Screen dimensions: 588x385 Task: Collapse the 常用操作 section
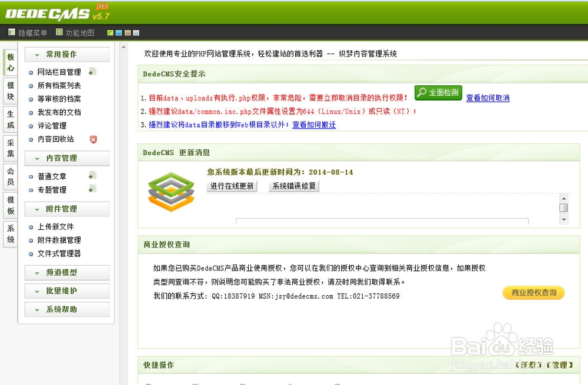coord(67,54)
